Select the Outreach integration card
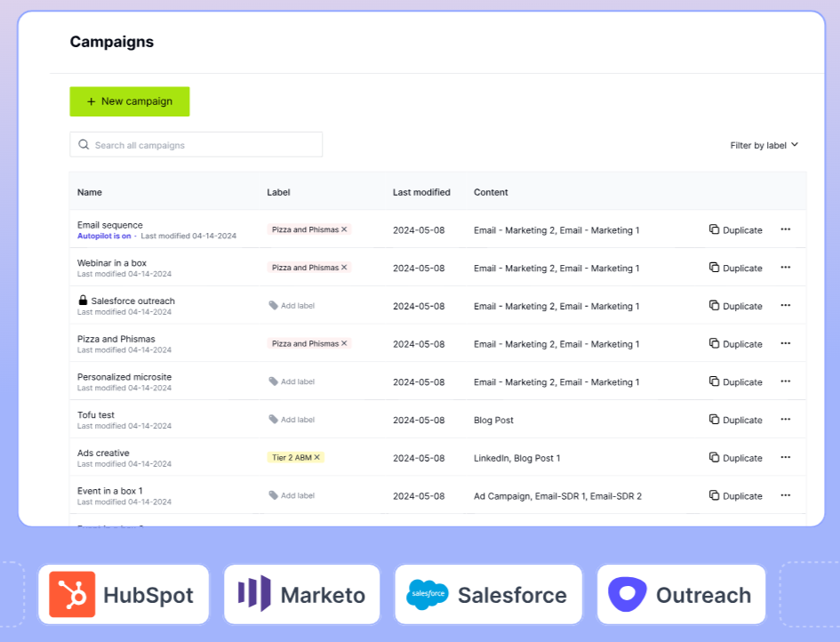The width and height of the screenshot is (840, 642). click(682, 594)
